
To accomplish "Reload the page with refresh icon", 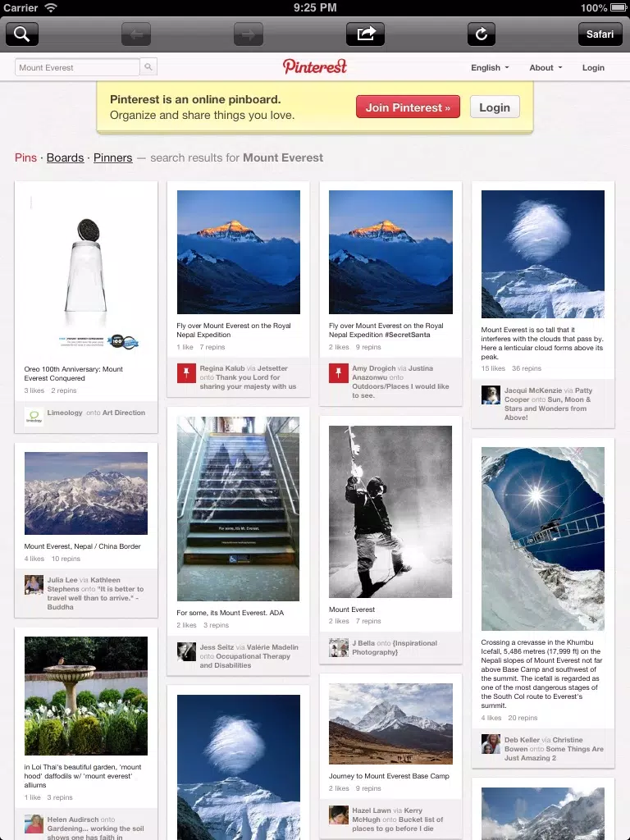I will tap(481, 34).
